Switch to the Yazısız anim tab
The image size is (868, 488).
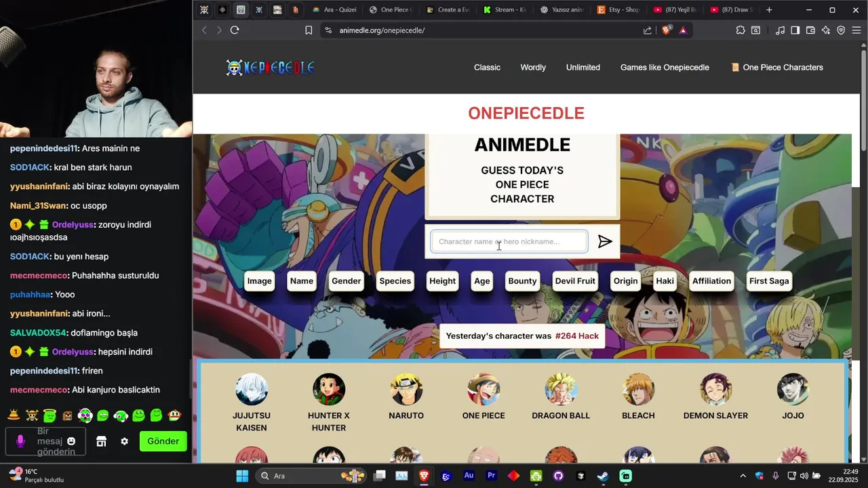[562, 10]
